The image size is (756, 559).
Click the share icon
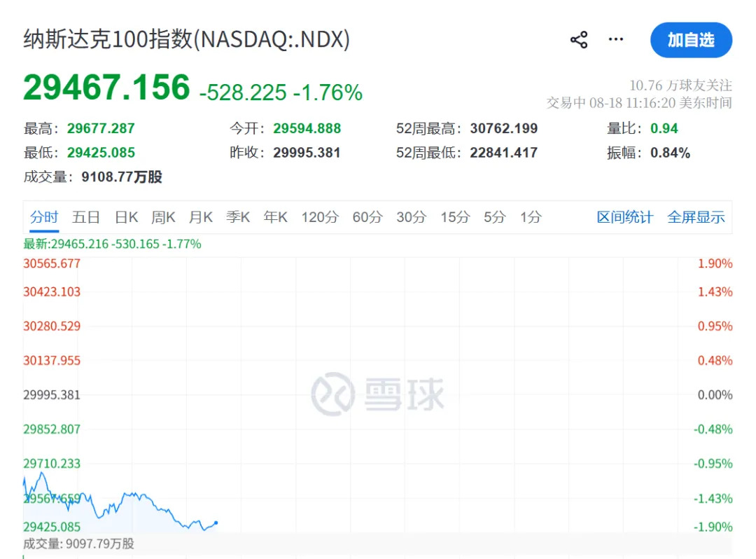[x=579, y=39]
